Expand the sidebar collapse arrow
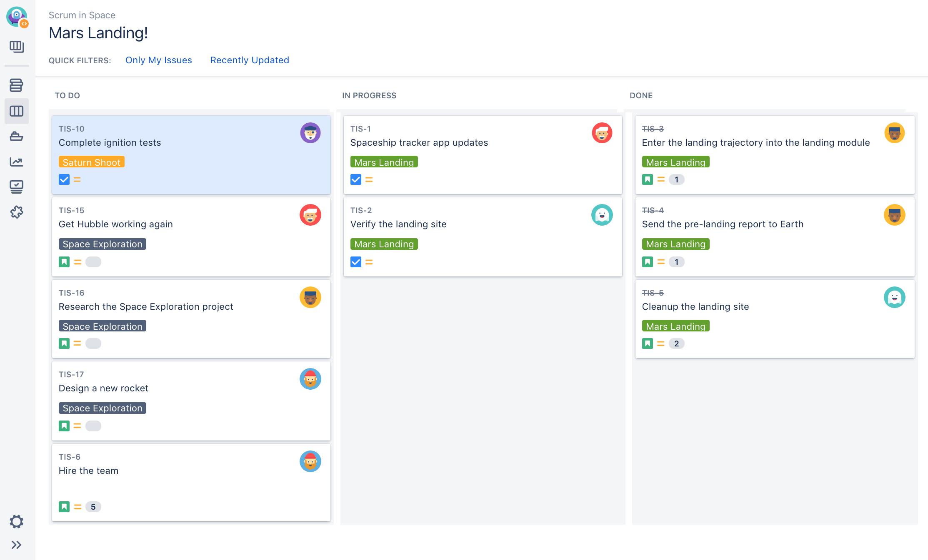 coord(17,545)
